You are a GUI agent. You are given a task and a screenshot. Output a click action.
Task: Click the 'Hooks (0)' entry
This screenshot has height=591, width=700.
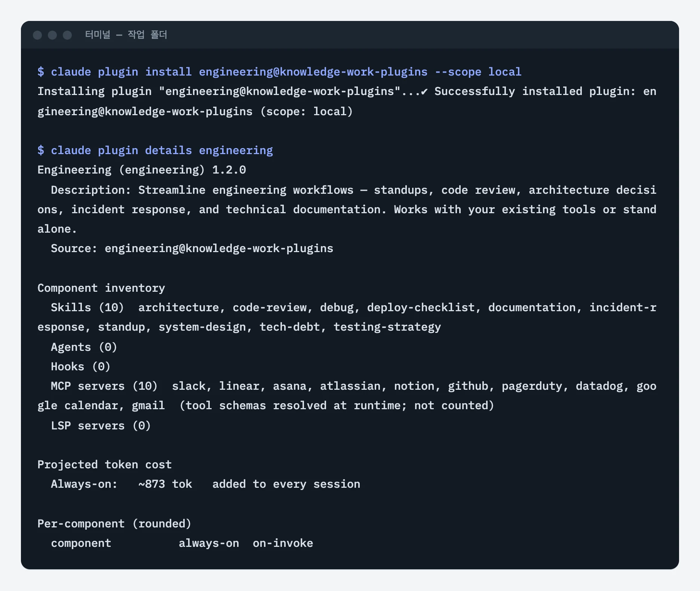[x=80, y=367]
